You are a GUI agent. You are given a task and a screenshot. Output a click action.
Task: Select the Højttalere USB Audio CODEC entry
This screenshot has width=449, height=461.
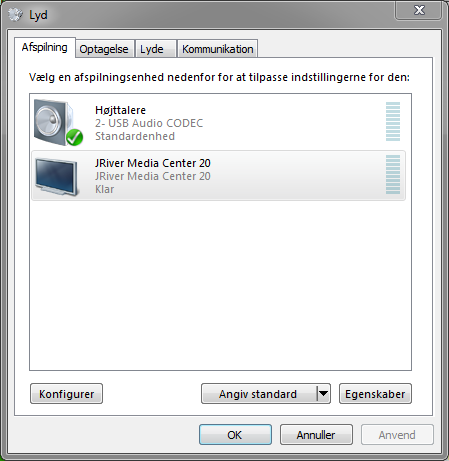(219, 123)
